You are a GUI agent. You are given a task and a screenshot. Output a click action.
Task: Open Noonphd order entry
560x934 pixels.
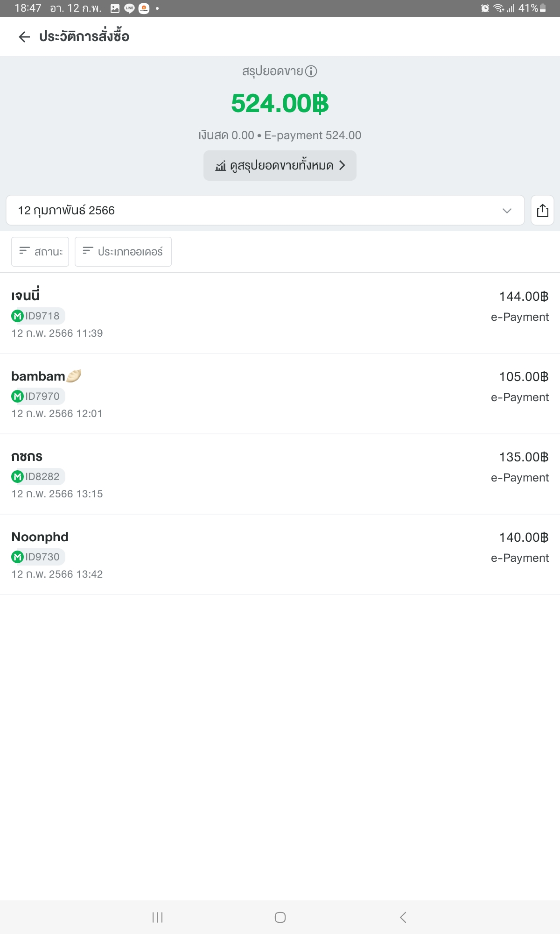point(280,554)
